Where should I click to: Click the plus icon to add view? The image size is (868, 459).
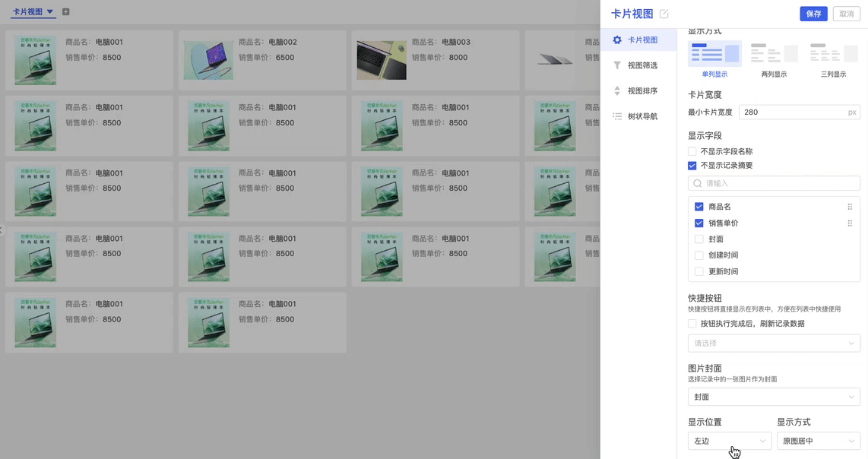coord(66,12)
